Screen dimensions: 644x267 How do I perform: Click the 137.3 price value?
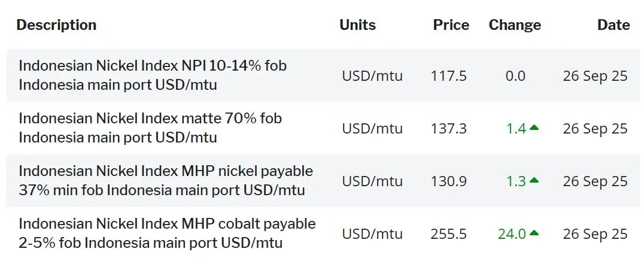(448, 129)
